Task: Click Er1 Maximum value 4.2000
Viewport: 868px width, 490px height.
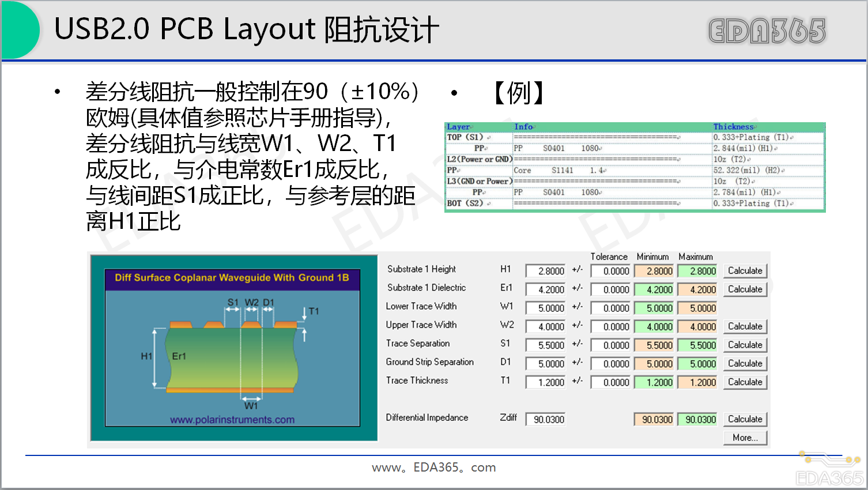Action: (x=697, y=289)
